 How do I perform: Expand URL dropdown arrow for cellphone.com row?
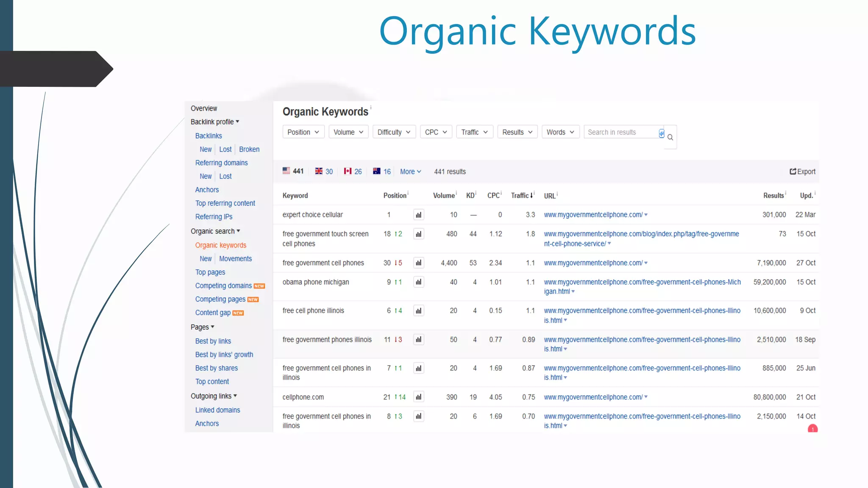coord(646,397)
